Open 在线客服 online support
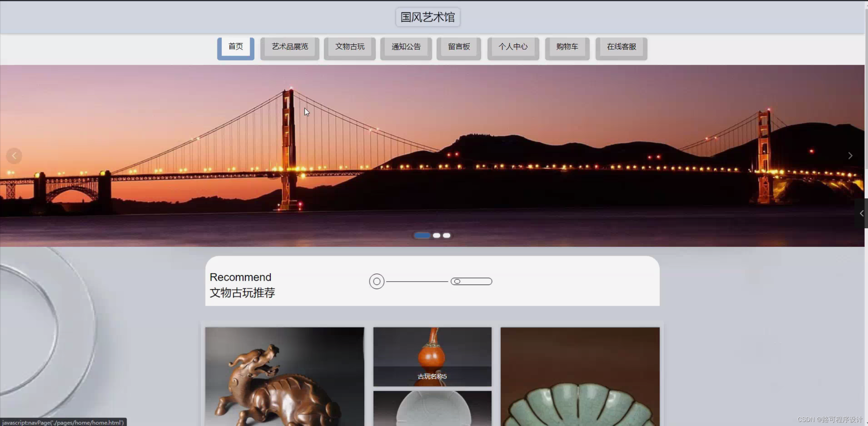This screenshot has width=868, height=426. (x=621, y=47)
